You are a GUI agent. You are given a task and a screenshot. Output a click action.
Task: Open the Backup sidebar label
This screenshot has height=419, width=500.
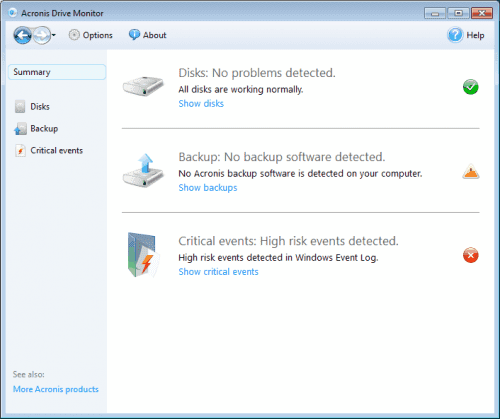(x=44, y=129)
